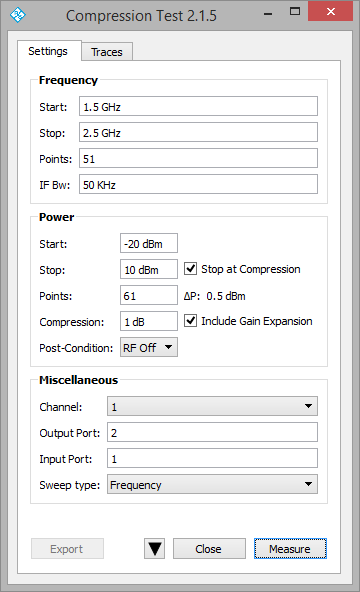Click the Close button
This screenshot has height=592, width=360.
[209, 549]
